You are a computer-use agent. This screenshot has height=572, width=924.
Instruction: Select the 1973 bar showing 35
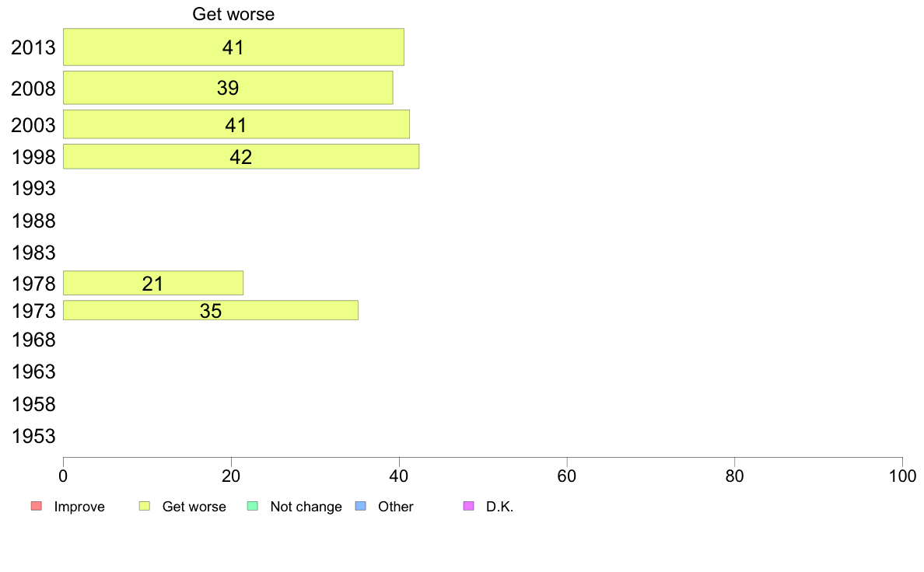pyautogui.click(x=210, y=310)
